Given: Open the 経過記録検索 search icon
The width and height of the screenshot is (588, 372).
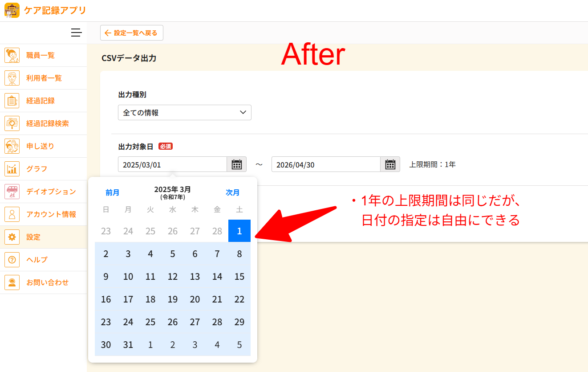Looking at the screenshot, I should click(12, 123).
